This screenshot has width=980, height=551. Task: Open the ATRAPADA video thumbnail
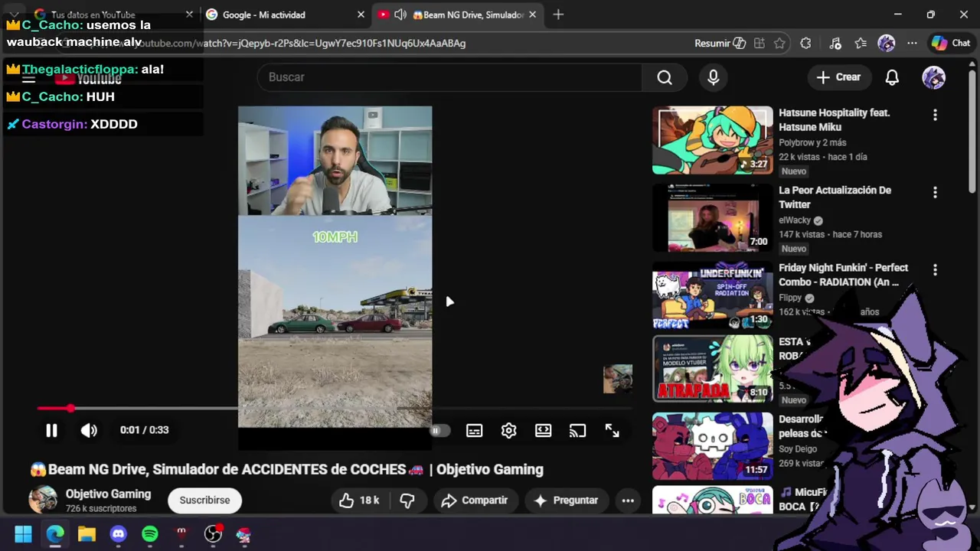713,369
